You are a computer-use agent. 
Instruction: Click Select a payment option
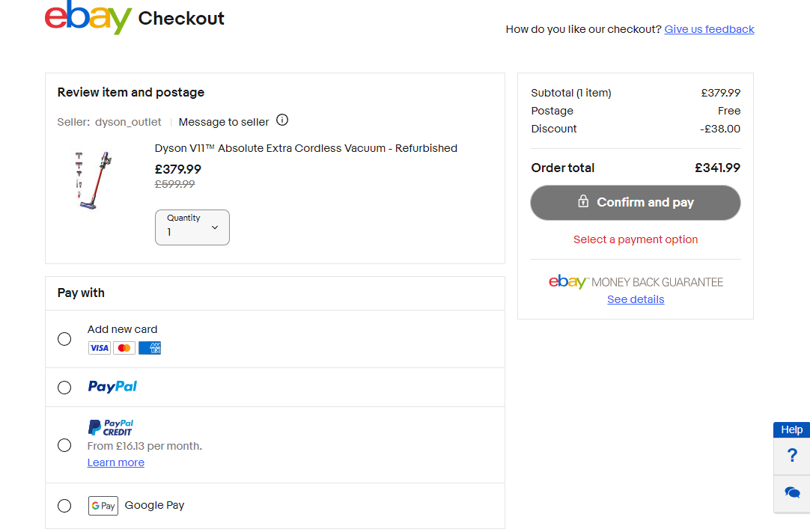635,239
